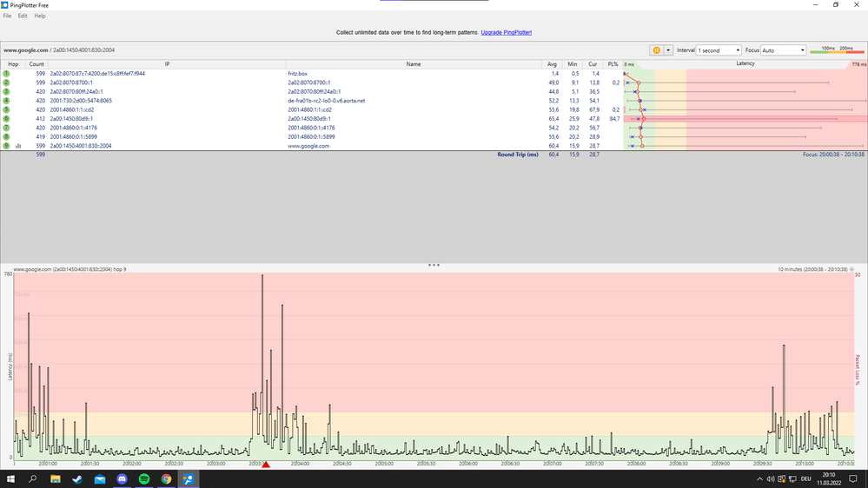Open Steam from the taskbar
The width and height of the screenshot is (868, 488).
pos(77,479)
